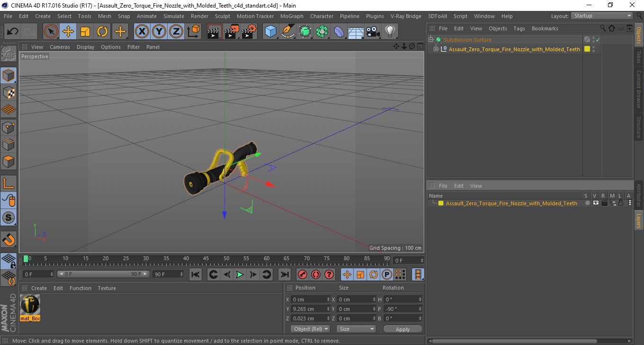The image size is (644, 345).
Task: Open the spline Pen tool
Action: pyautogui.click(x=288, y=32)
